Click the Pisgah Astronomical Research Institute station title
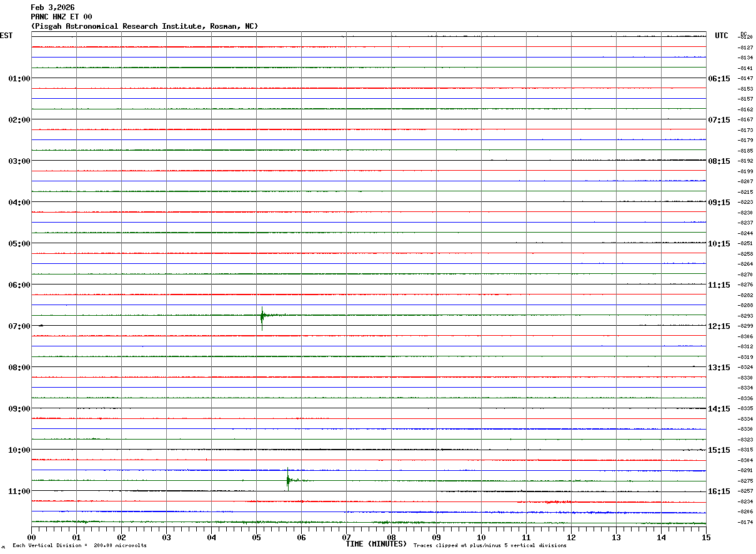Viewport: 756px width, 554px height. 144,26
